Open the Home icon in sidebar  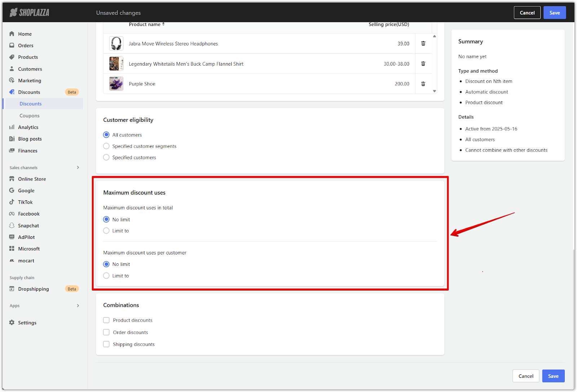pos(12,34)
